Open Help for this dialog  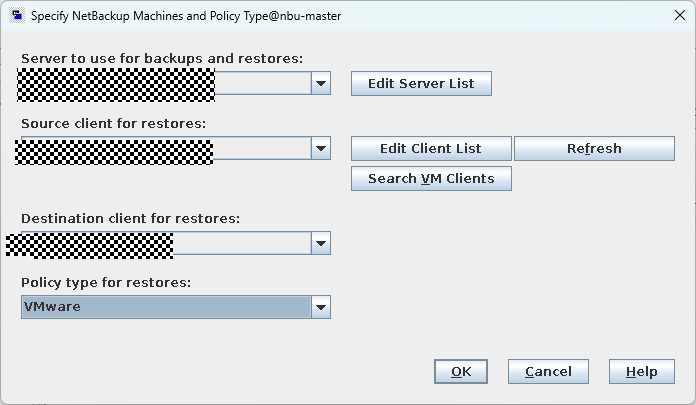642,372
